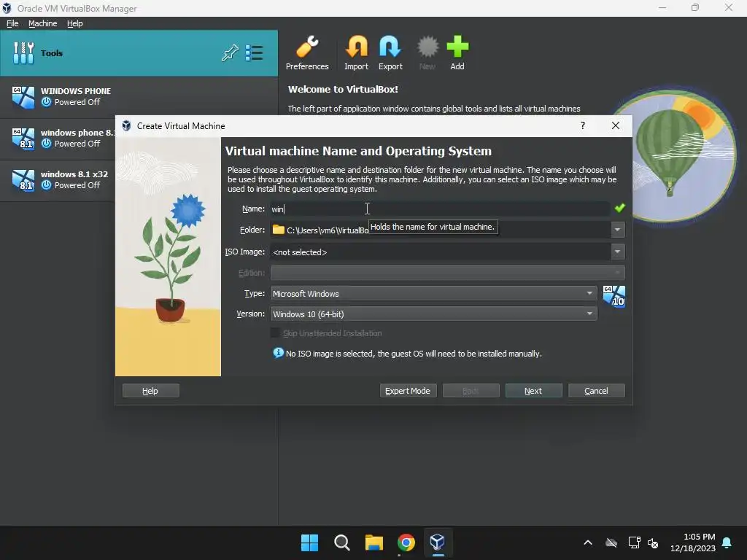Click the ISO Image '<not selected>' text

300,252
